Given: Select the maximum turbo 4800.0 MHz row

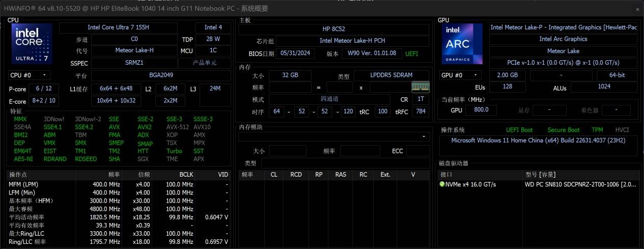Looking at the screenshot, I should point(118,209).
